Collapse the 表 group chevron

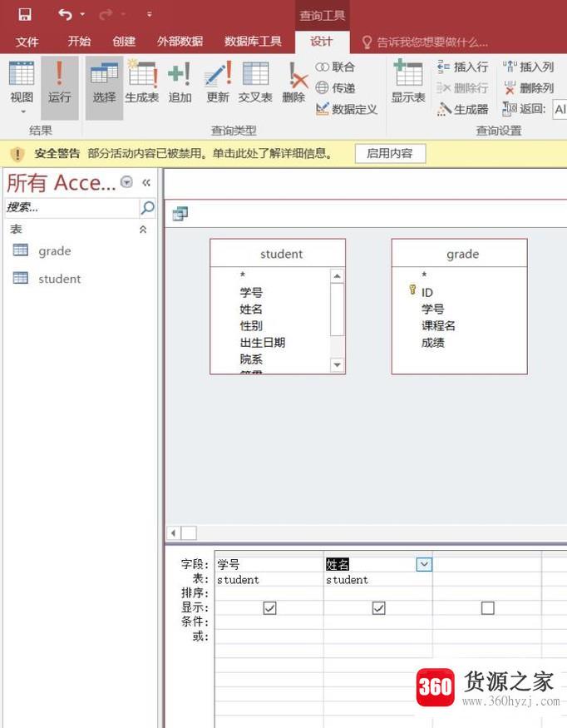coord(143,230)
